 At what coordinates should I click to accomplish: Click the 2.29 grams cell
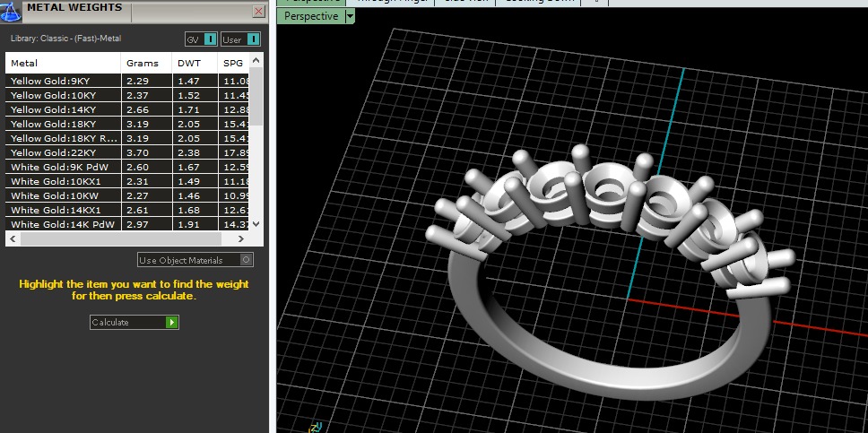(x=146, y=81)
